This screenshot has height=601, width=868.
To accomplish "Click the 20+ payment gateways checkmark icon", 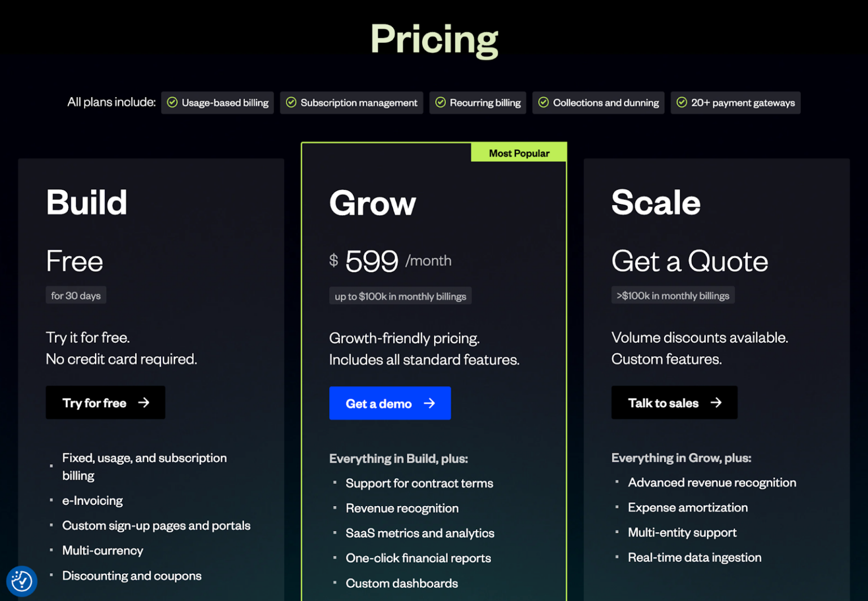I will (681, 102).
